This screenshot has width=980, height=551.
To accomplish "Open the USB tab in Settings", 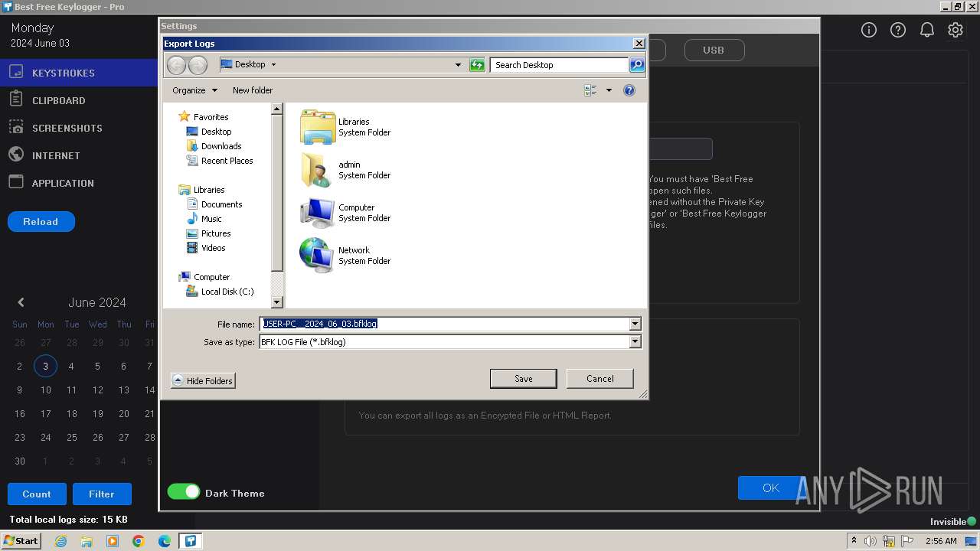I will click(714, 50).
